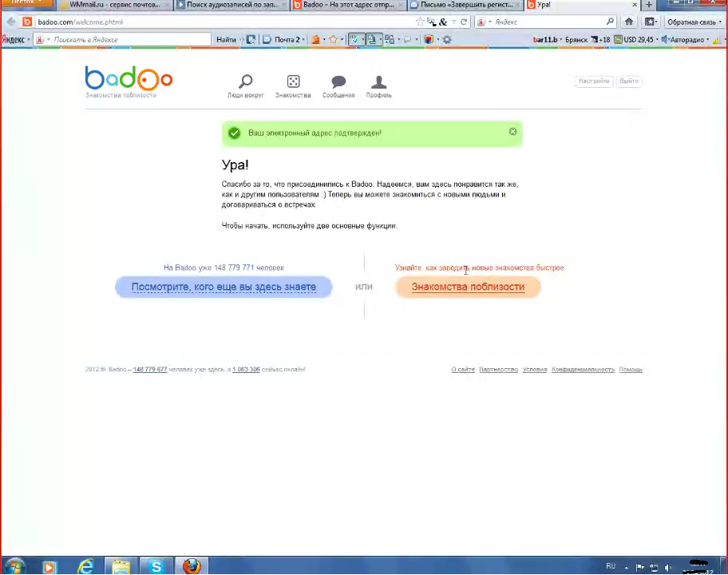
Task: Open a new browser tab
Action: point(649,5)
